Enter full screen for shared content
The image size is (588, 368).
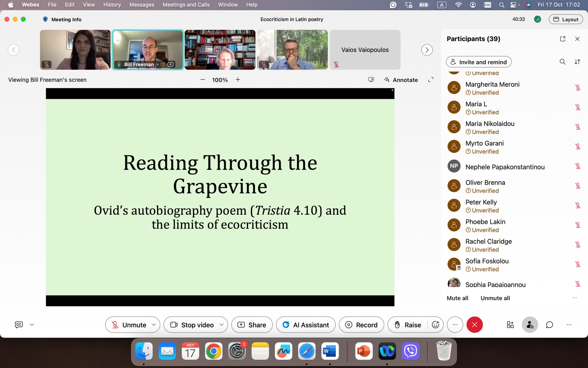coord(431,80)
